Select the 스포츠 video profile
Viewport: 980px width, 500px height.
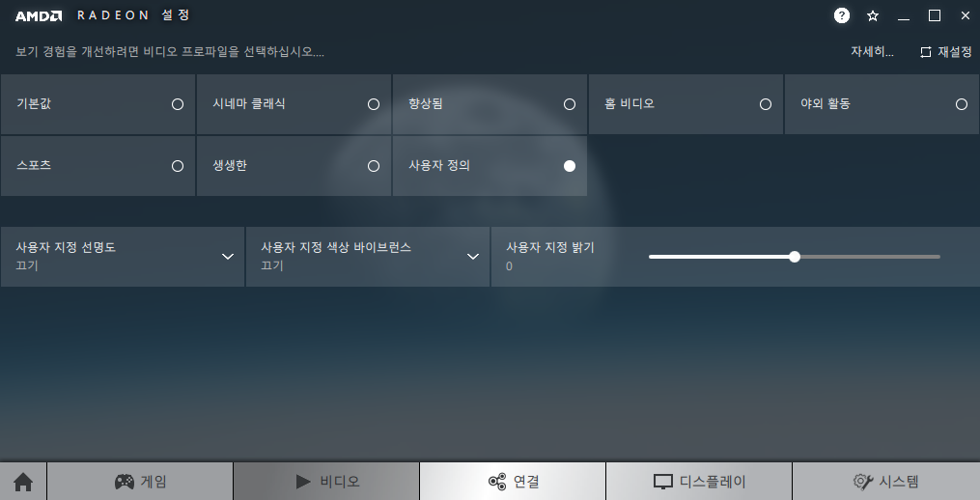coord(98,166)
